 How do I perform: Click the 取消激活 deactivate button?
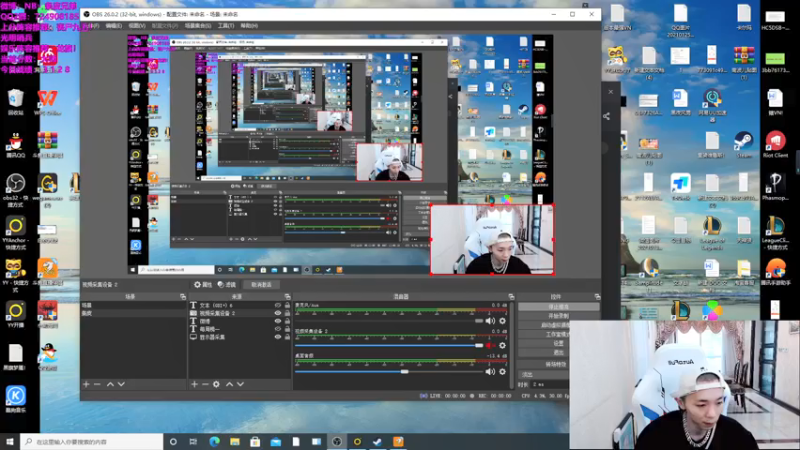pyautogui.click(x=261, y=285)
